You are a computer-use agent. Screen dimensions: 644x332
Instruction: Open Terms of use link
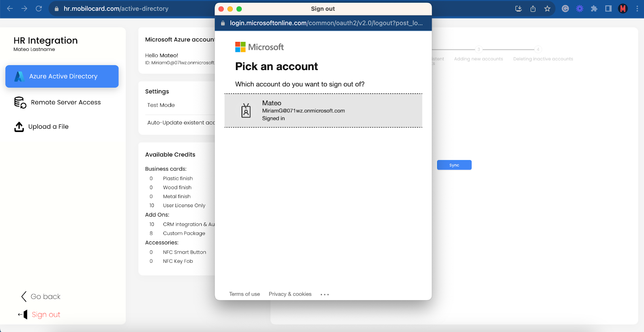pos(244,294)
